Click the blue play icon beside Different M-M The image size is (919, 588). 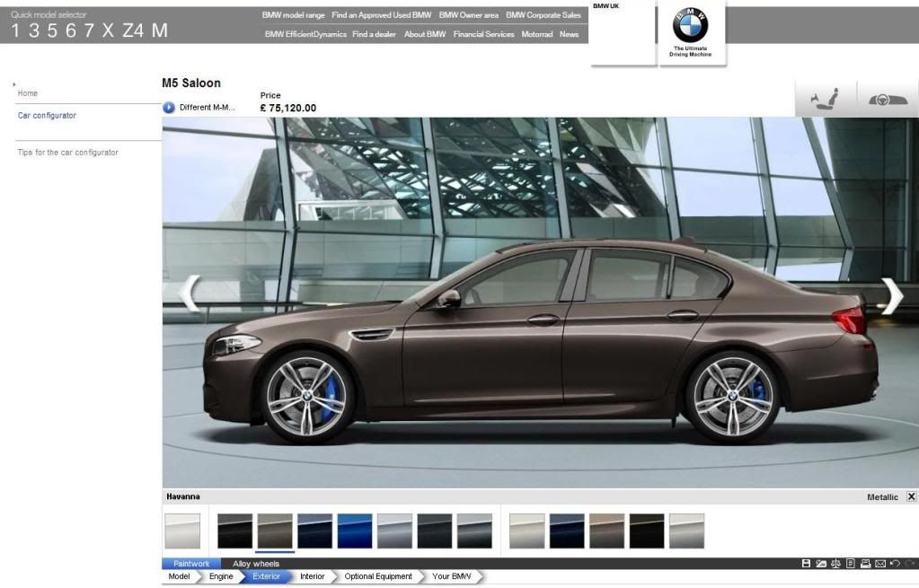coord(169,108)
